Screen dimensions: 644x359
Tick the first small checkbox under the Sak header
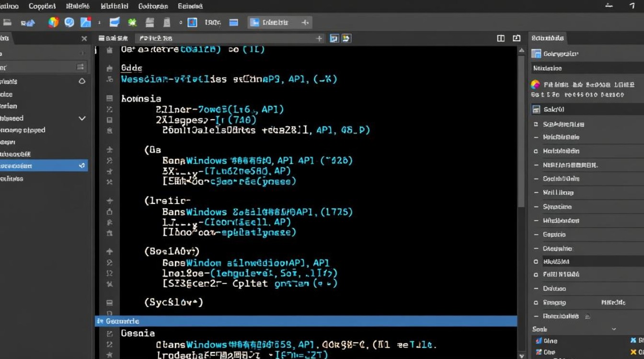[x=536, y=124]
